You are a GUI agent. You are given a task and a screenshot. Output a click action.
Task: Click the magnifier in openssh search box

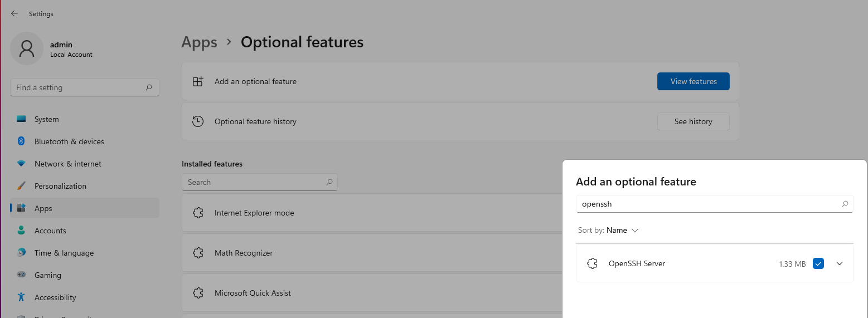845,204
